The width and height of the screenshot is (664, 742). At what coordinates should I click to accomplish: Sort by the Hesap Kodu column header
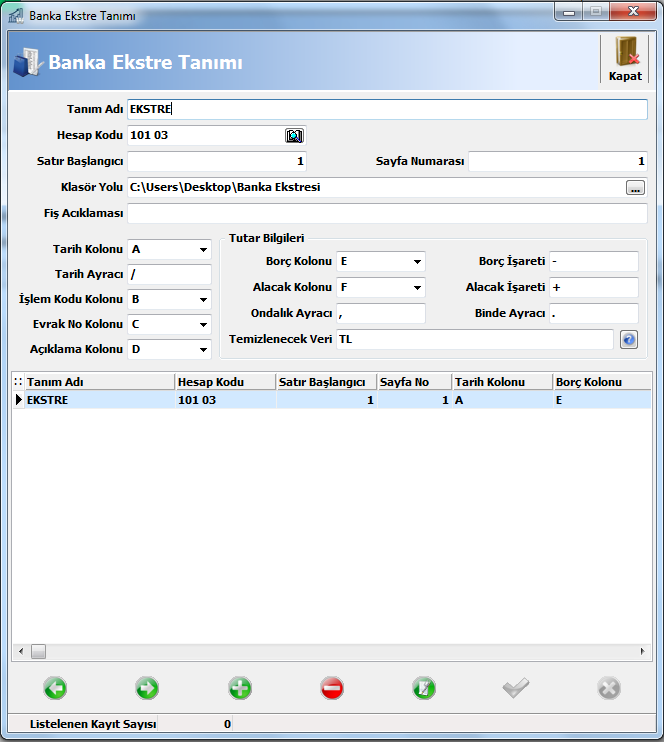pyautogui.click(x=225, y=382)
